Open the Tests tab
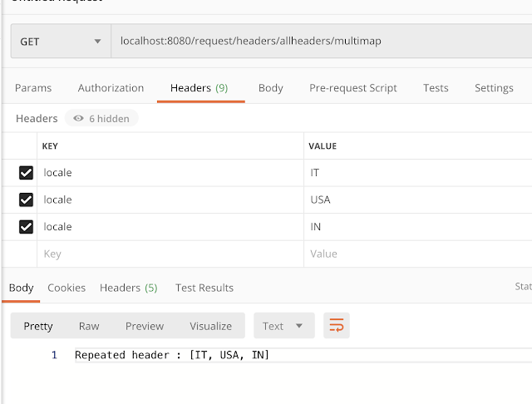The height and width of the screenshot is (404, 532). 436,88
